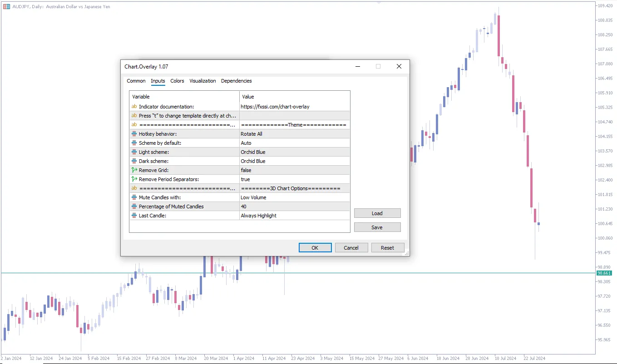Screen dimensions: 617x364
Task: Open the Dependencies tab
Action: tap(236, 81)
